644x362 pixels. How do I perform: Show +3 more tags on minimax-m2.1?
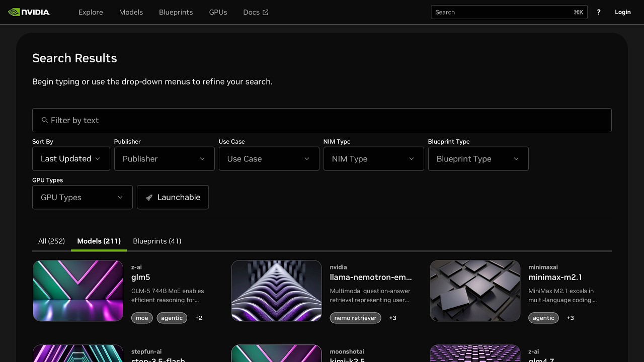[571, 318]
